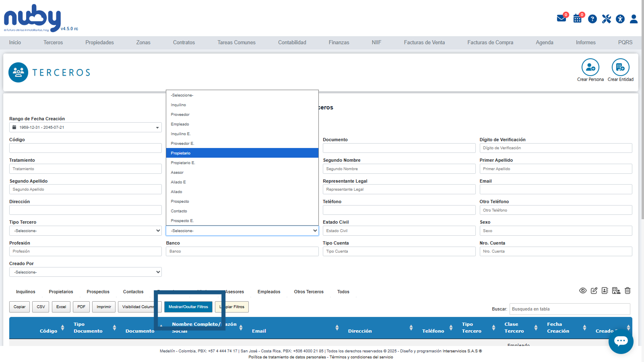Click the Email input field
This screenshot has width=644, height=362.
tap(556, 189)
